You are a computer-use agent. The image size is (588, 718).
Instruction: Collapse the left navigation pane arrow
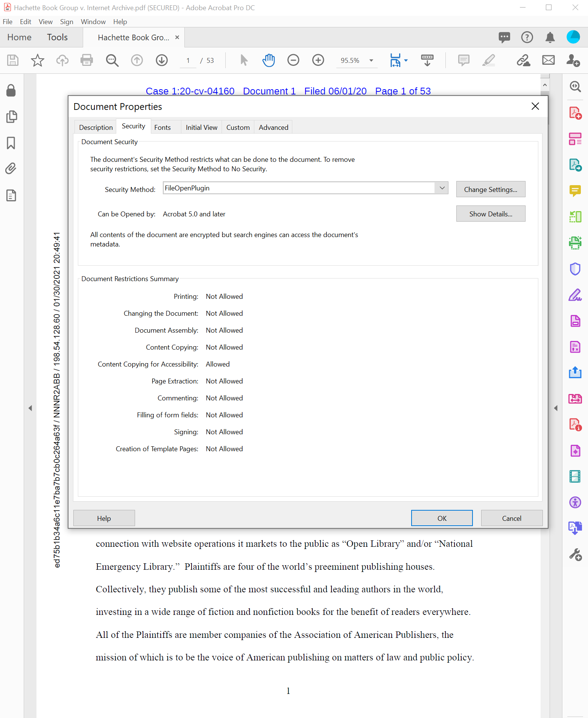pyautogui.click(x=30, y=408)
